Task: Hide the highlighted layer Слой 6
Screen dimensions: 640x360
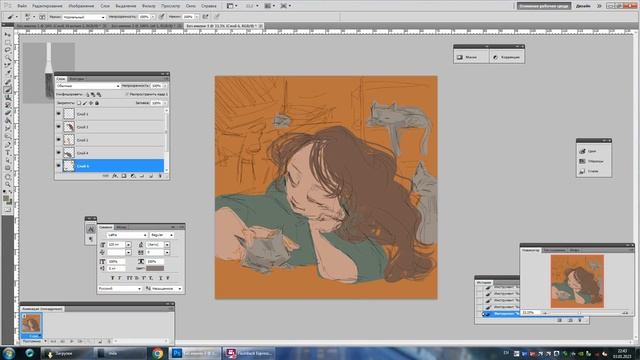Action: pos(59,166)
